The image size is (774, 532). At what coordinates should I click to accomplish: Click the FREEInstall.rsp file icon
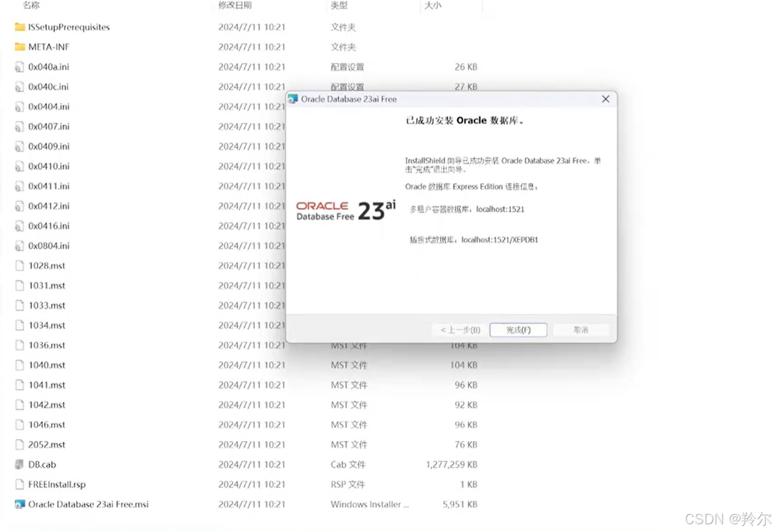[x=20, y=484]
